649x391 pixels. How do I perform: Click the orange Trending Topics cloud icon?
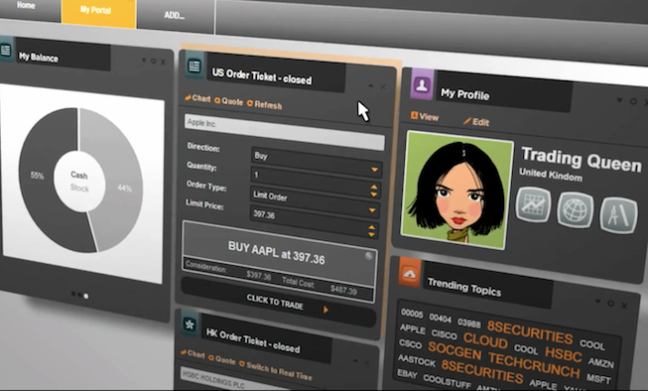[x=410, y=273]
